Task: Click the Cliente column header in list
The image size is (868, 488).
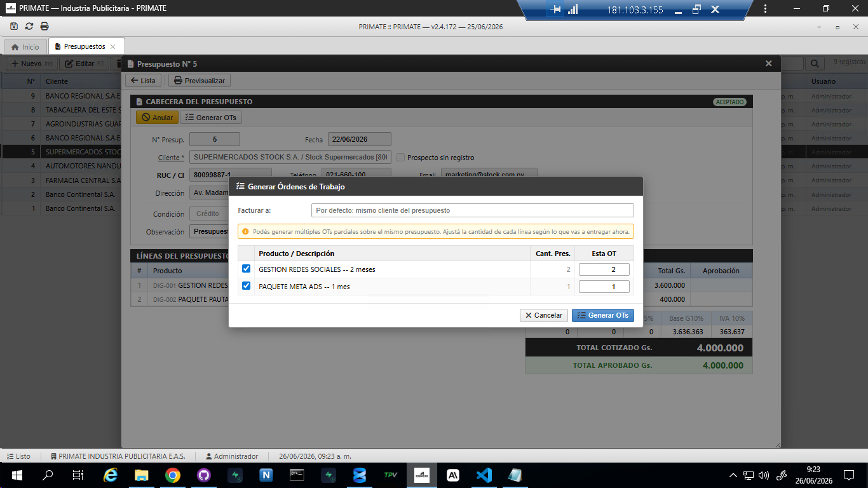Action: point(81,81)
